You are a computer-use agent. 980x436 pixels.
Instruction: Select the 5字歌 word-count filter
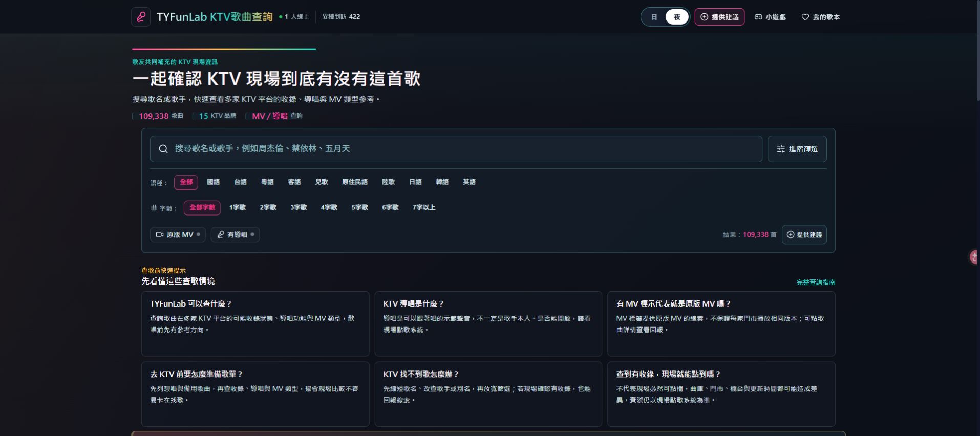click(360, 208)
